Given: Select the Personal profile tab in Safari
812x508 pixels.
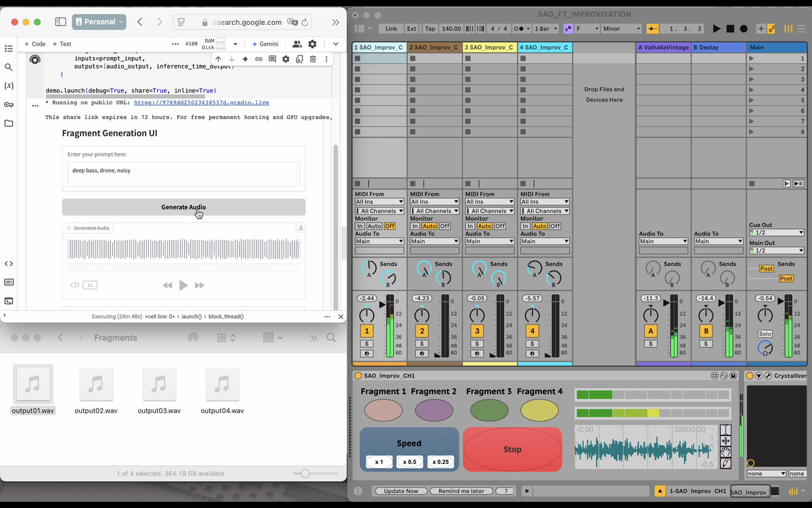Looking at the screenshot, I should point(99,21).
